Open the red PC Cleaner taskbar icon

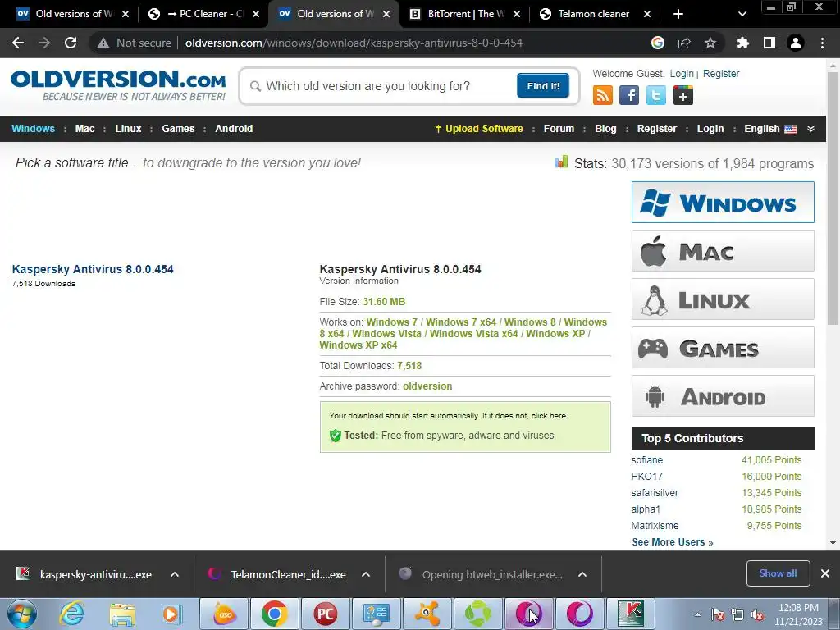pos(325,614)
